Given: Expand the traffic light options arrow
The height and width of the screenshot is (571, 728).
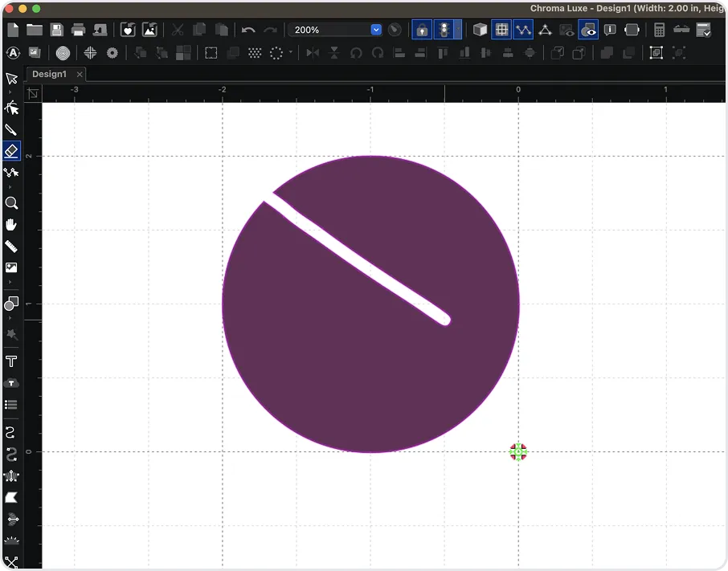Looking at the screenshot, I should point(458,30).
